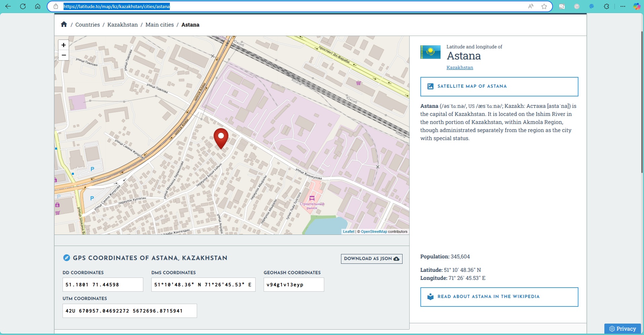Open the Main cities breadcrumb
Viewport: 644px width, 335px height.
(159, 25)
